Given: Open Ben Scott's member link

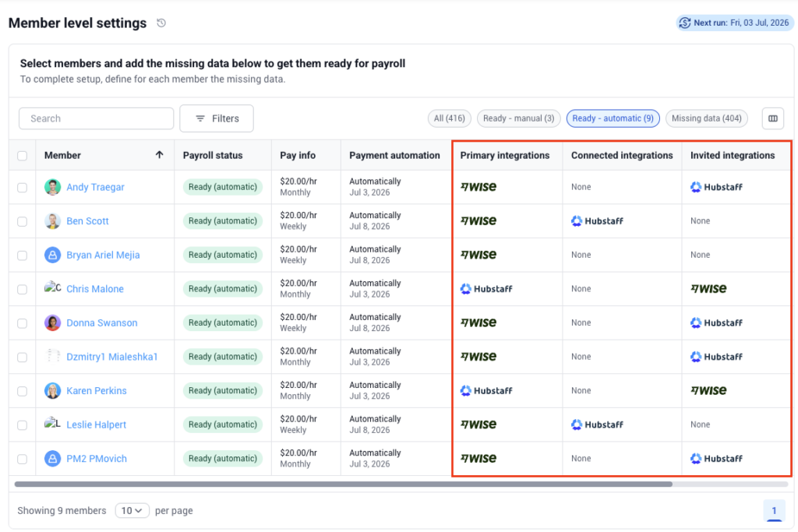Looking at the screenshot, I should click(x=87, y=221).
